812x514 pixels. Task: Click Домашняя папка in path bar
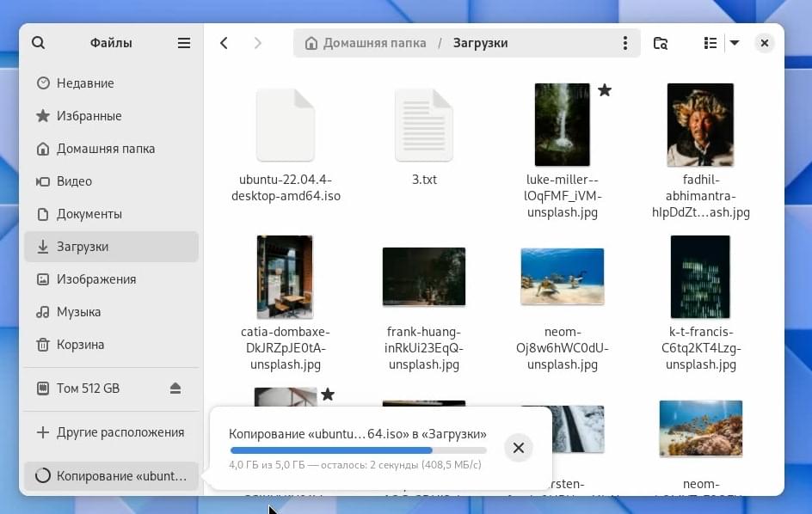(x=366, y=43)
